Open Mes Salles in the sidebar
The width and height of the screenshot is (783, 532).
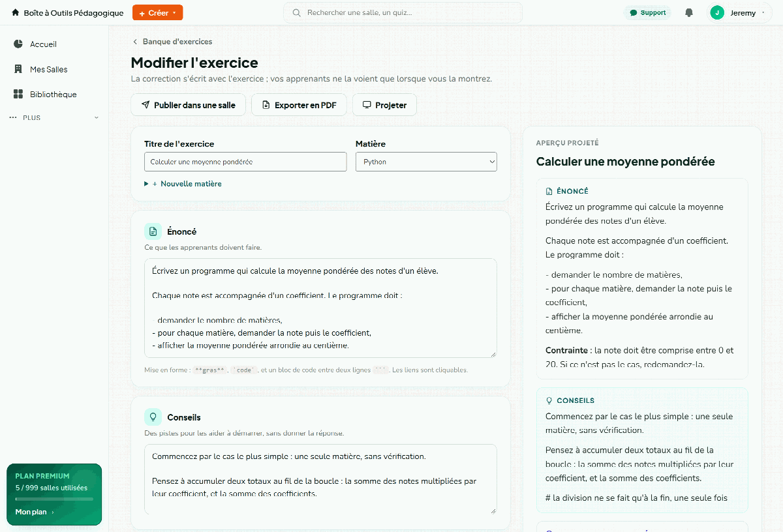click(x=54, y=69)
